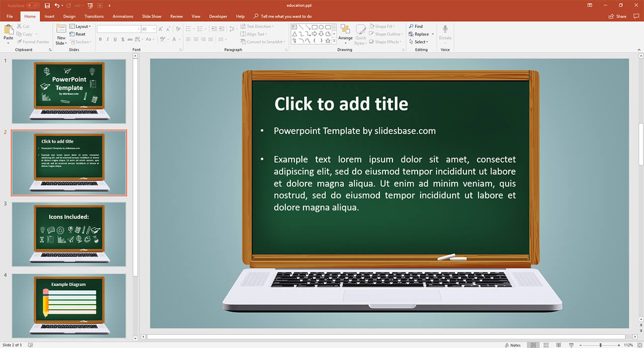Toggle the AutoSave switch

click(x=33, y=6)
